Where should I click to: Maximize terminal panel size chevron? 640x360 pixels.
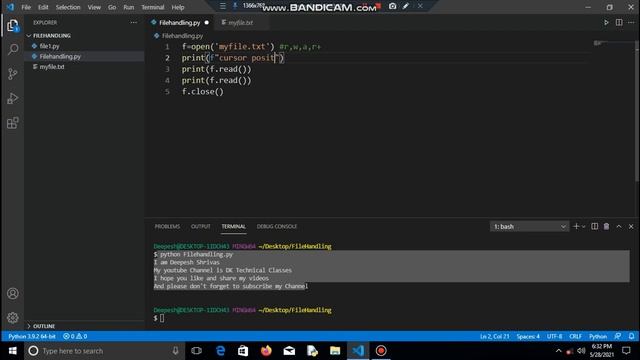(619, 226)
